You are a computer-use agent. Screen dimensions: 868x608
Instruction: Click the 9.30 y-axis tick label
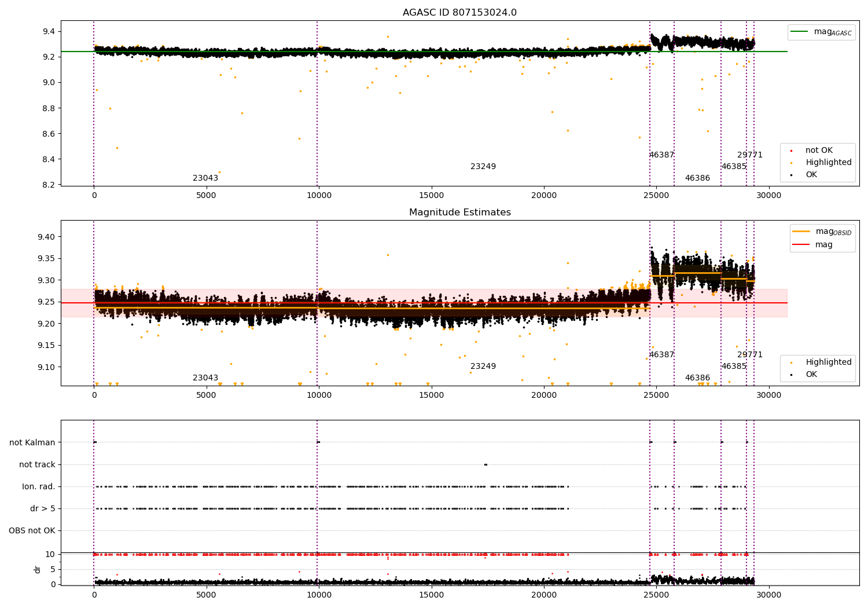click(47, 280)
